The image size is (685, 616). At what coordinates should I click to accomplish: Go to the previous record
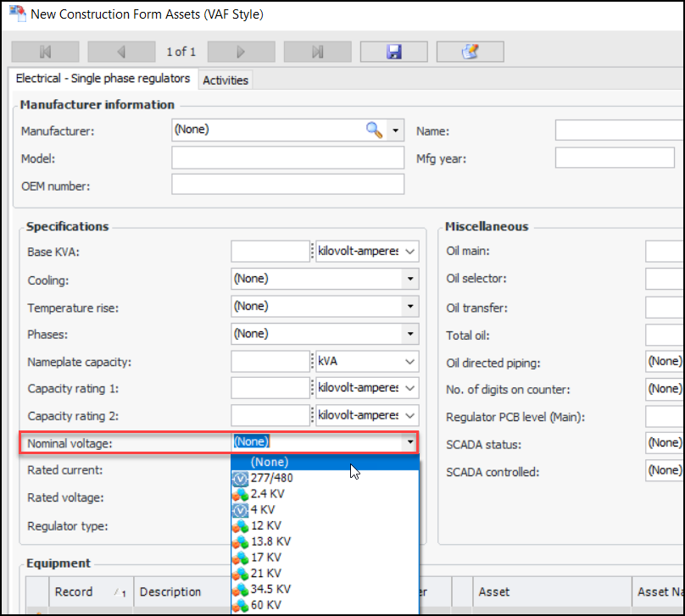click(x=121, y=52)
